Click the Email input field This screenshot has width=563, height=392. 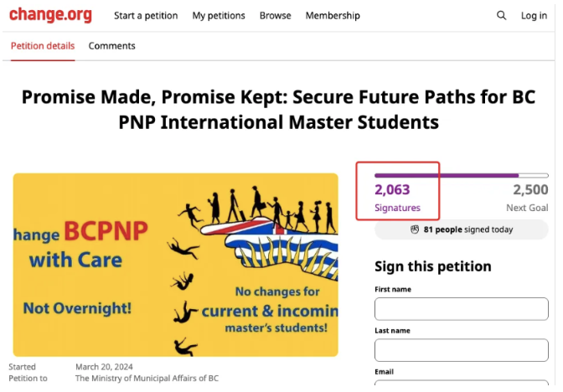click(462, 384)
